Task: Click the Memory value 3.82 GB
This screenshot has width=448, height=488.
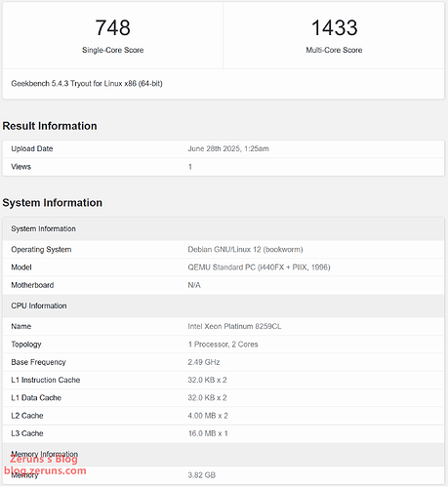Action: (202, 475)
